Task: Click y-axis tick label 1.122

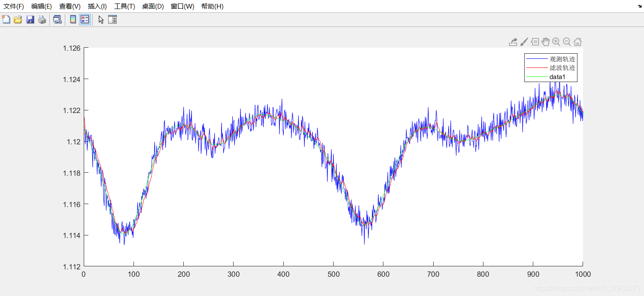Action: [x=72, y=110]
